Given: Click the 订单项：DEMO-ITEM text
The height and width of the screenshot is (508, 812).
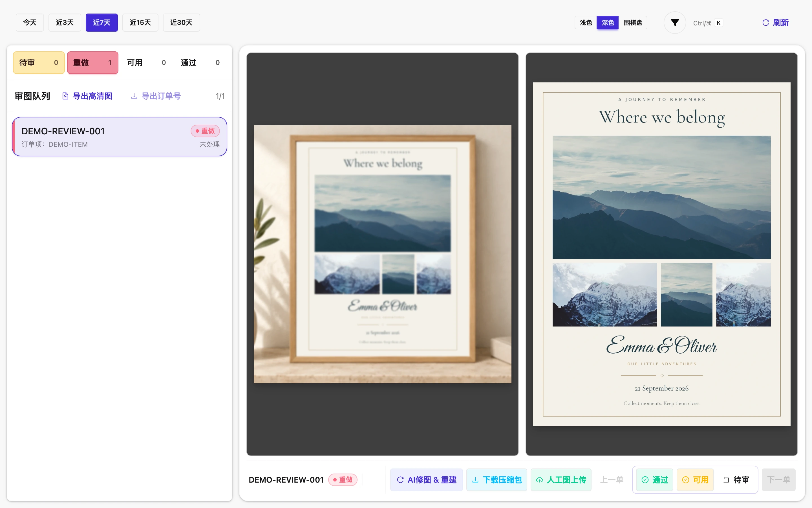Looking at the screenshot, I should [x=55, y=144].
